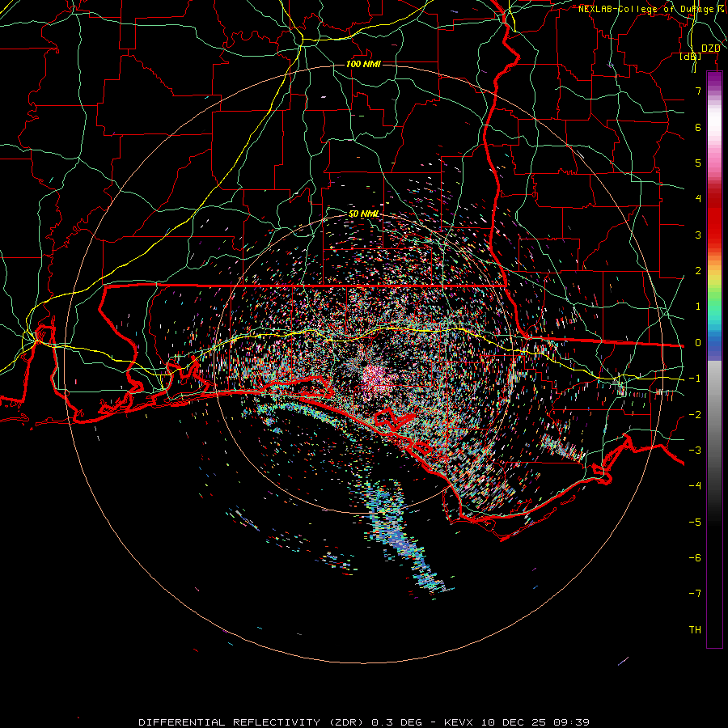Click the "100 NMI" range ring label
The width and height of the screenshot is (728, 728).
tap(363, 64)
